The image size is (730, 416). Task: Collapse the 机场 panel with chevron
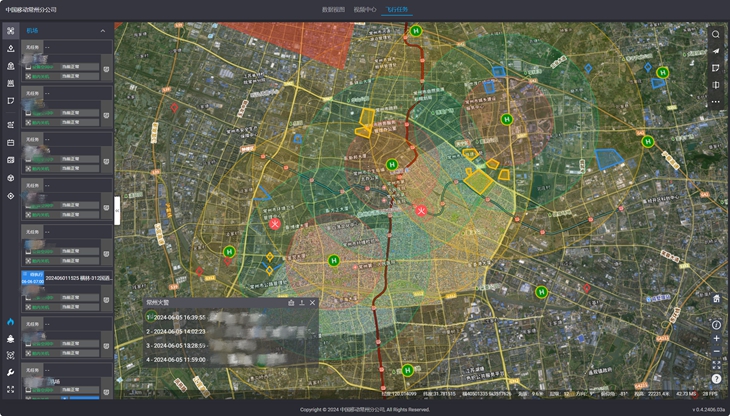pyautogui.click(x=102, y=31)
